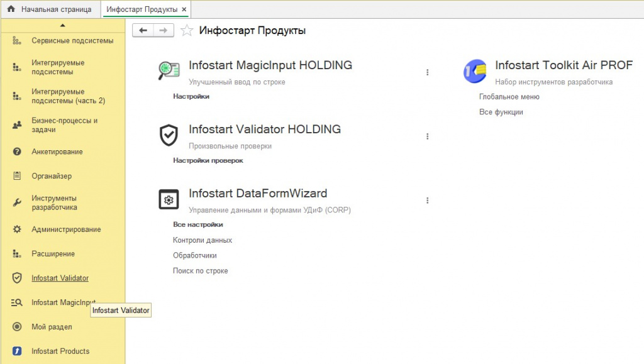Image resolution: width=644 pixels, height=364 pixels.
Task: Click the Органайзер notepad icon
Action: 17,175
